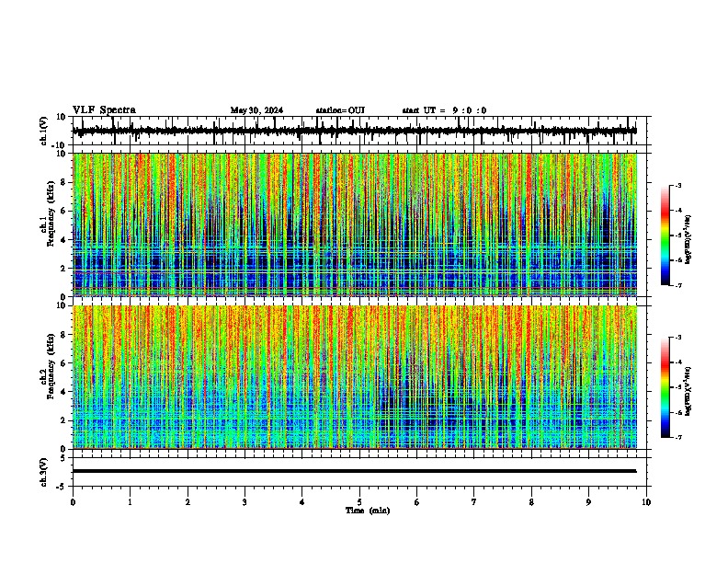Click the log(PSD) label beside ch.2 color bar
The height and width of the screenshot is (563, 728).
click(688, 391)
